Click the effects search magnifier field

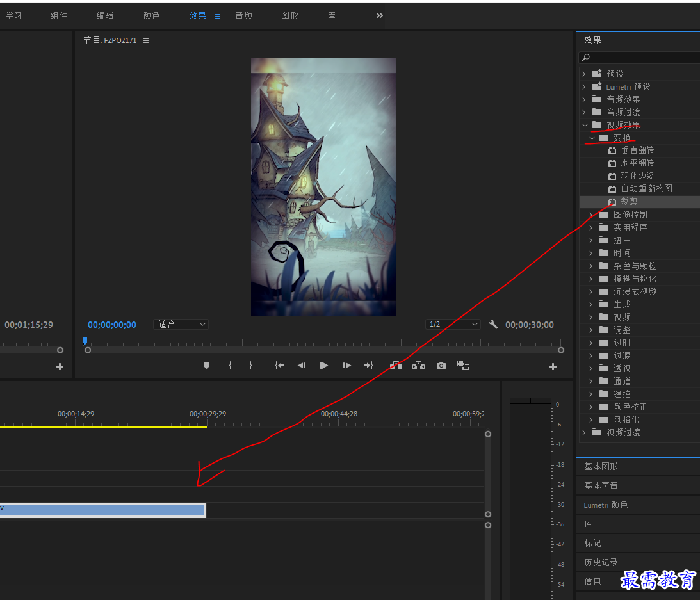pyautogui.click(x=639, y=57)
